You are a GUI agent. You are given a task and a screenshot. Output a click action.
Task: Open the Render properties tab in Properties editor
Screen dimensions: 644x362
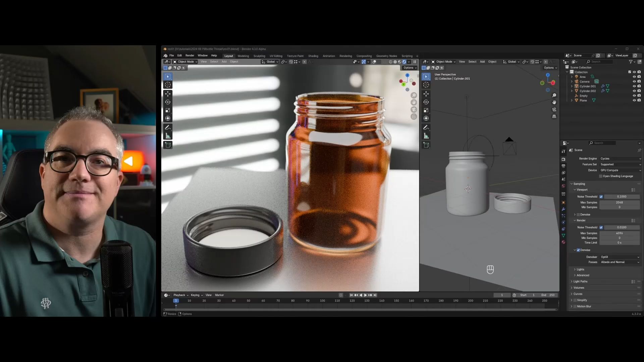(563, 160)
